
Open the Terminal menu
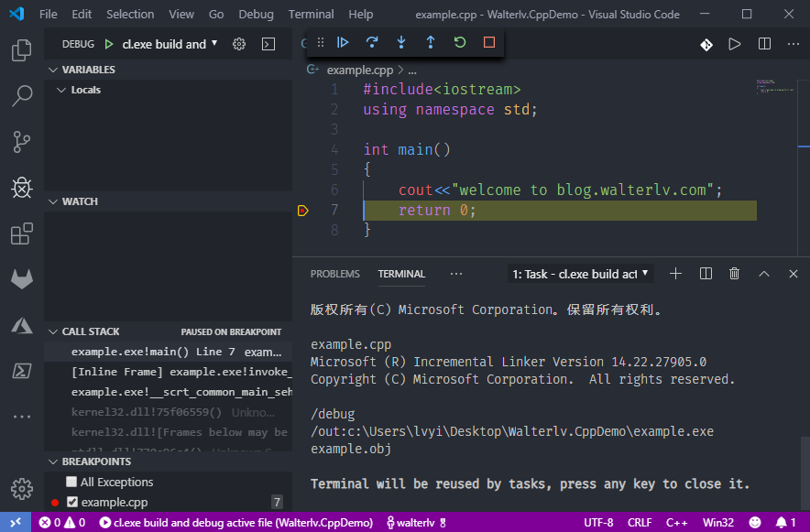pyautogui.click(x=311, y=15)
